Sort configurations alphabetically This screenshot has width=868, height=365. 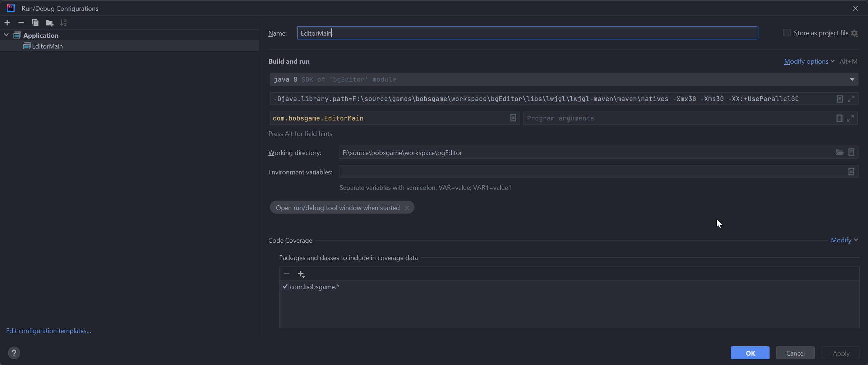click(x=63, y=23)
